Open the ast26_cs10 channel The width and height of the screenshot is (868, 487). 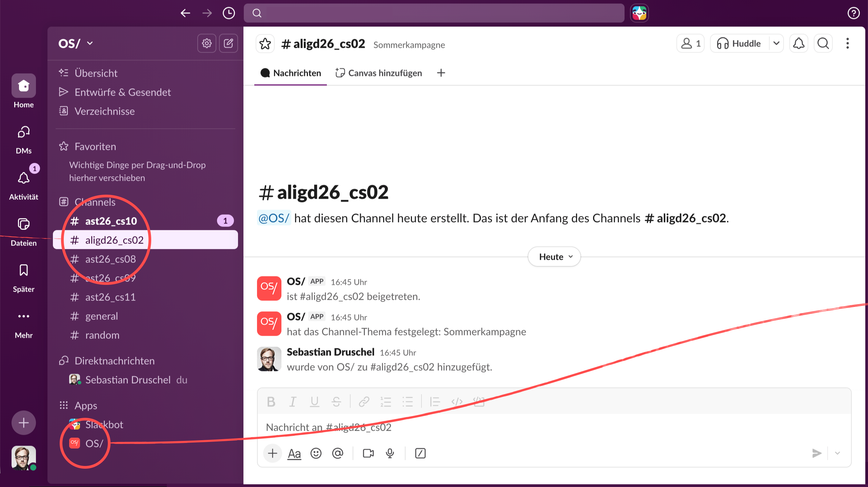click(x=111, y=221)
